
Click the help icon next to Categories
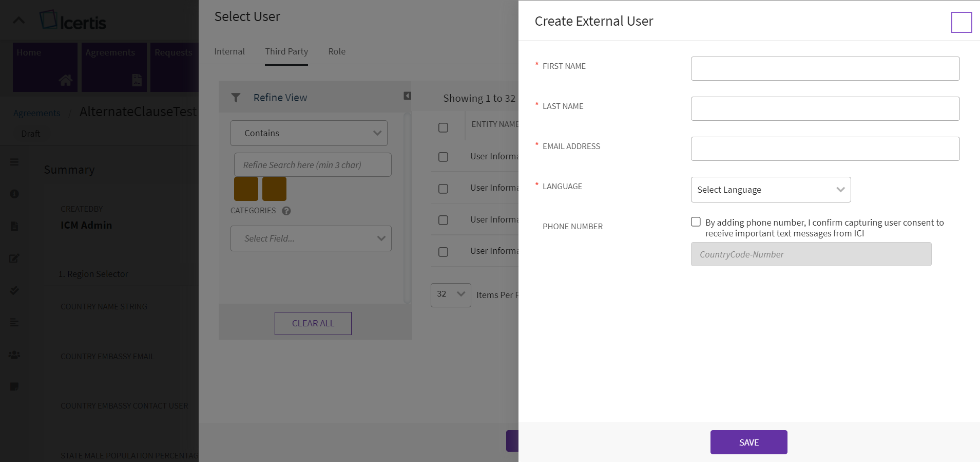pos(286,211)
